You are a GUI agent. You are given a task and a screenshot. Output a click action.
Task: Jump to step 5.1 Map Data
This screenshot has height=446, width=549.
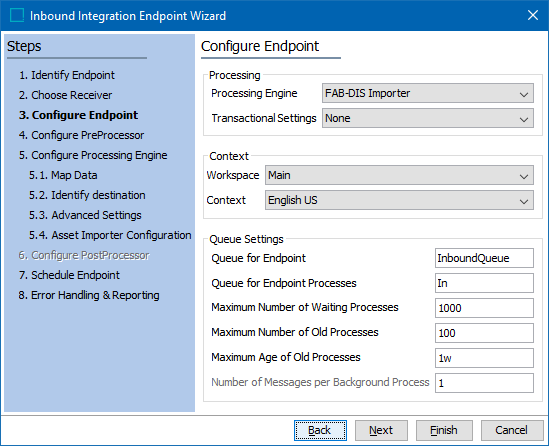[x=63, y=175]
